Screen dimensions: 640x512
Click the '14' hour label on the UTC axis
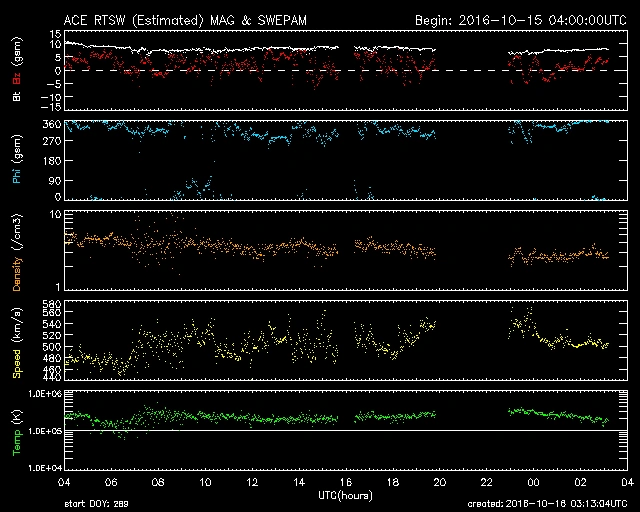coord(299,482)
